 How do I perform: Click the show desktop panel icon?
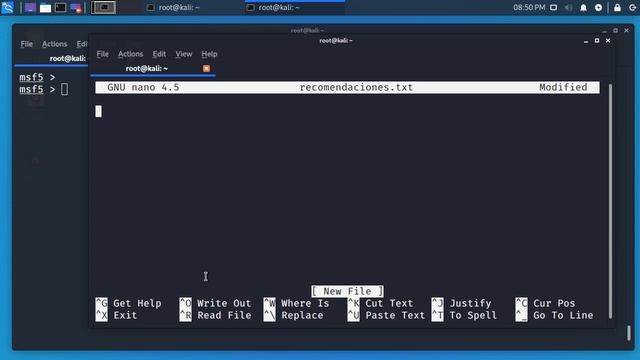click(30, 7)
